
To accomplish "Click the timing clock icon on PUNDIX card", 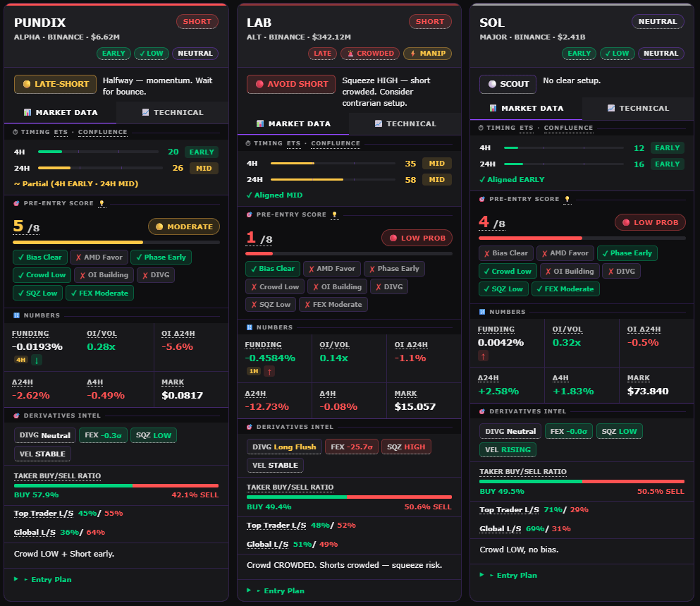I will pyautogui.click(x=16, y=133).
